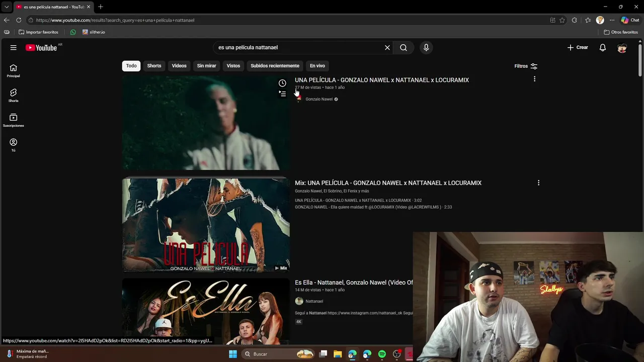This screenshot has width=644, height=362.
Task: Open the Windows Start menu
Action: coord(233,354)
